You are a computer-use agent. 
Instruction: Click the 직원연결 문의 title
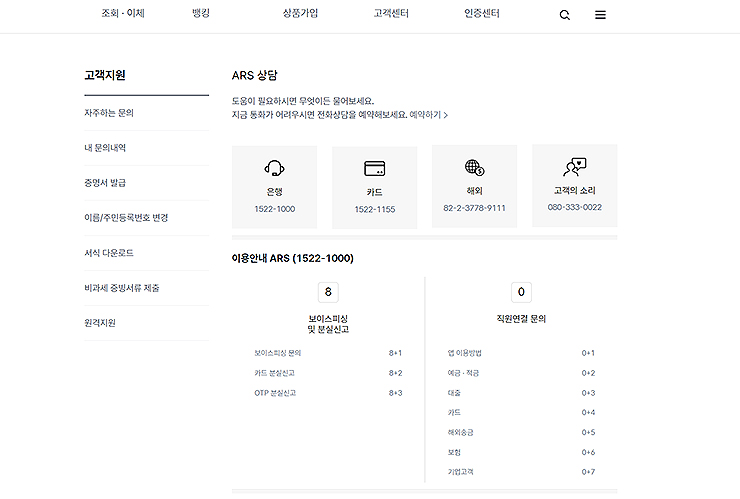pyautogui.click(x=521, y=319)
